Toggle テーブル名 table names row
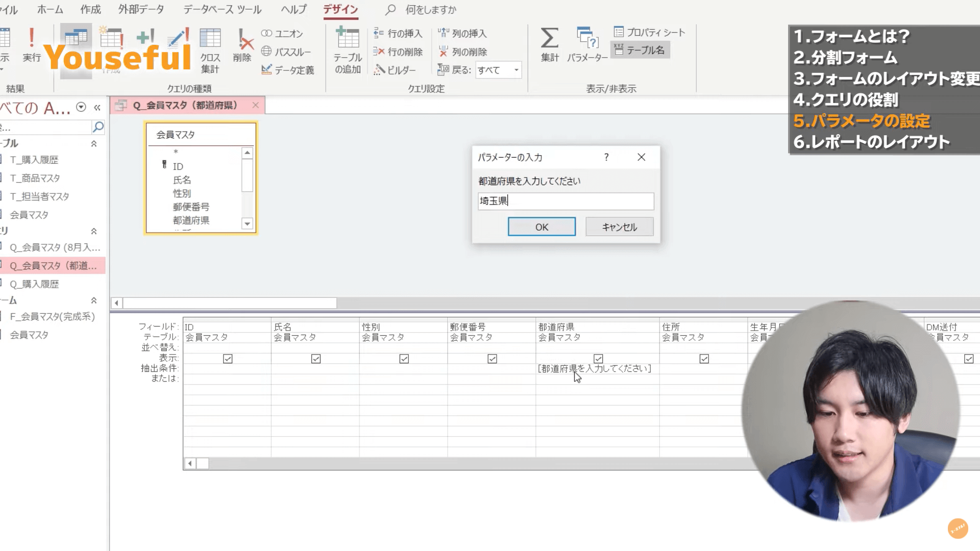This screenshot has width=980, height=551. pos(640,50)
